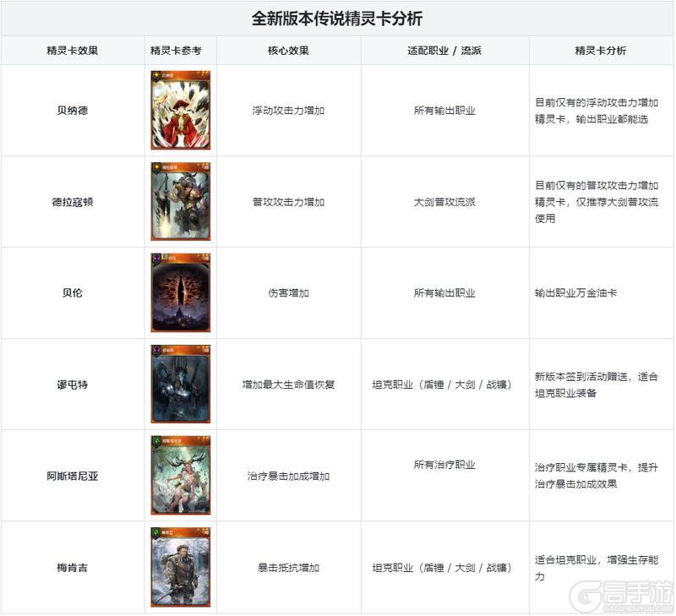
Task: Click the 精灵卡参考 column header
Action: (180, 50)
